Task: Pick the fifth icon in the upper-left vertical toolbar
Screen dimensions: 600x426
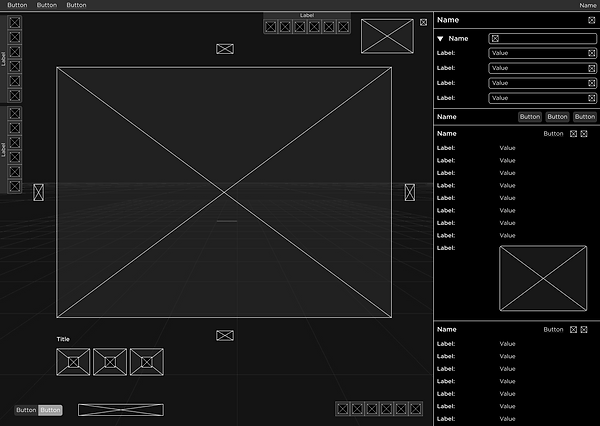Action: coord(15,81)
